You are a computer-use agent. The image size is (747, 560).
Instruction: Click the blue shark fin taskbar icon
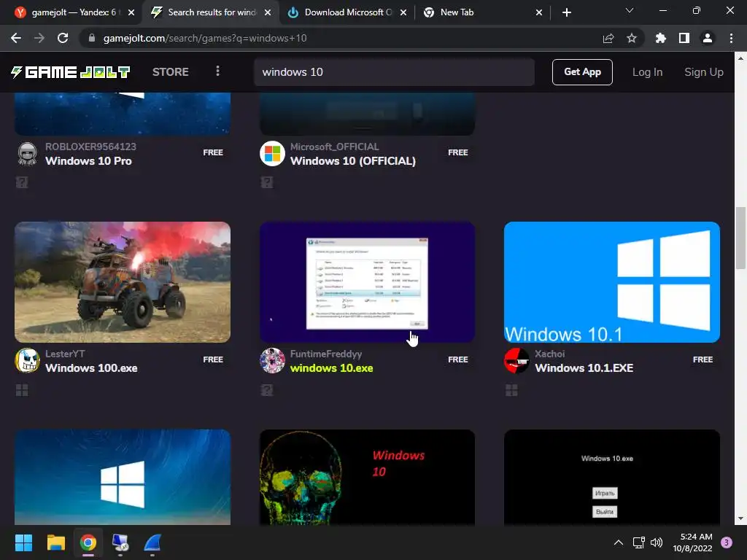click(152, 542)
